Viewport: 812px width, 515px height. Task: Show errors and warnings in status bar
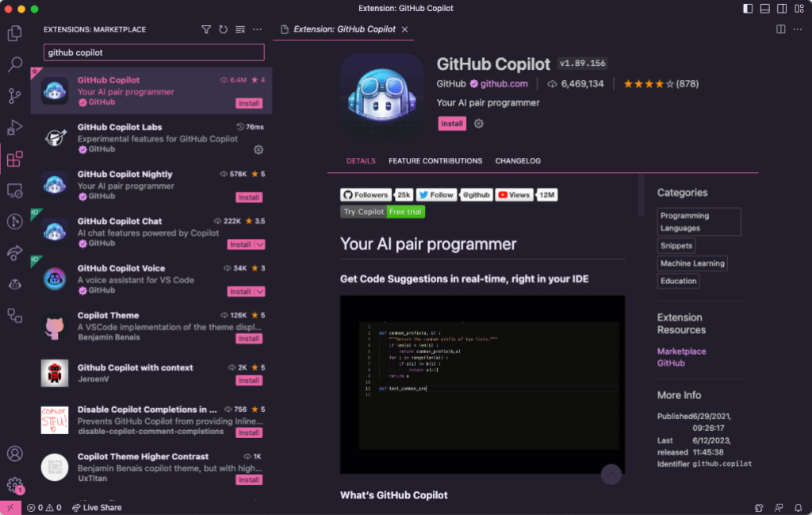coord(44,508)
